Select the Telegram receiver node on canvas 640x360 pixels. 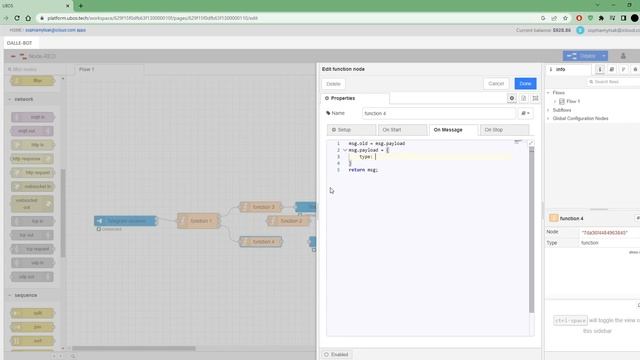[125, 221]
